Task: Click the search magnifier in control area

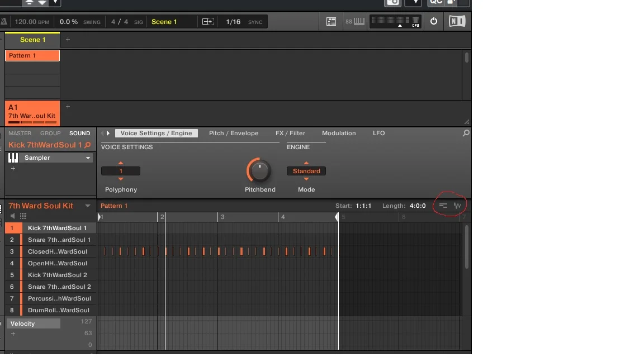Action: point(466,133)
